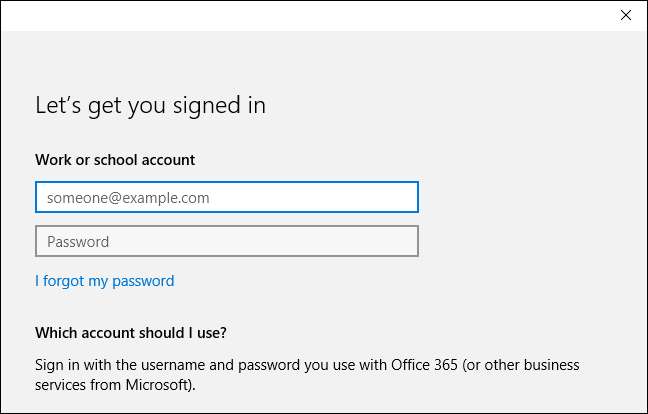This screenshot has width=648, height=414.
Task: Click the word 'Microsoft' in the help text
Action: tap(158, 385)
